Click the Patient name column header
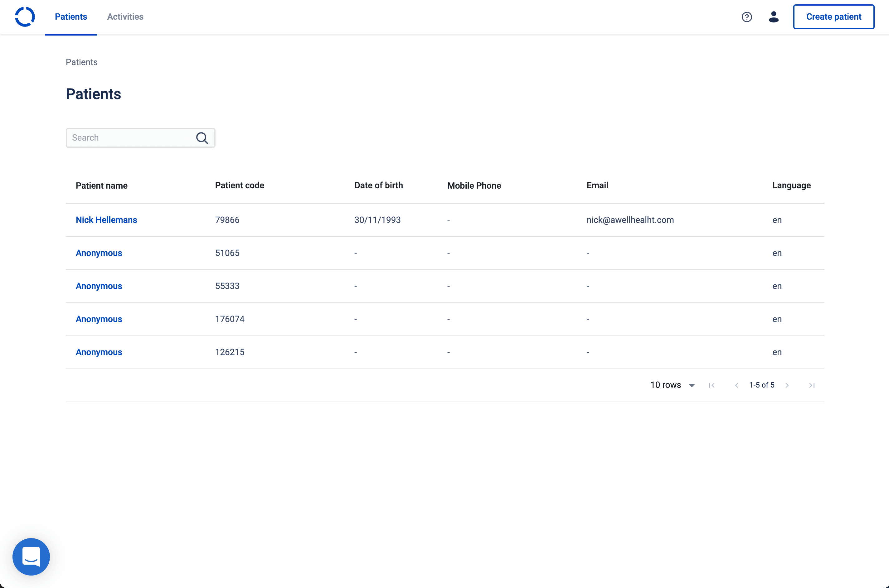Viewport: 889px width, 588px height. [x=102, y=186]
